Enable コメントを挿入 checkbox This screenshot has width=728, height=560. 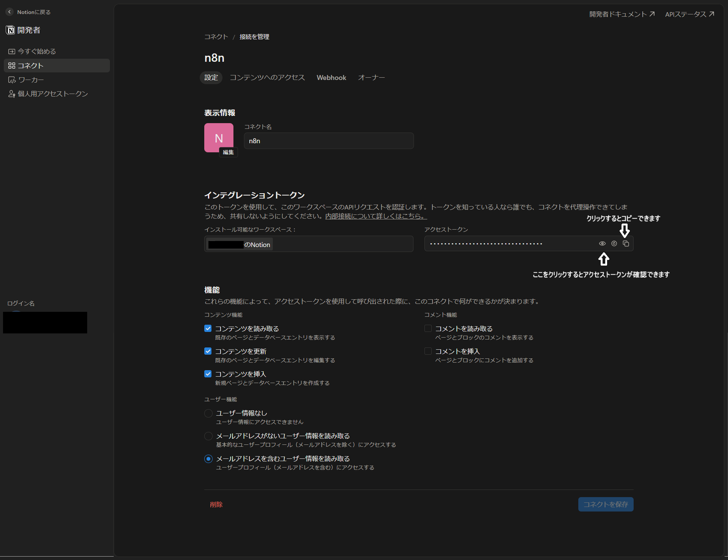(428, 351)
